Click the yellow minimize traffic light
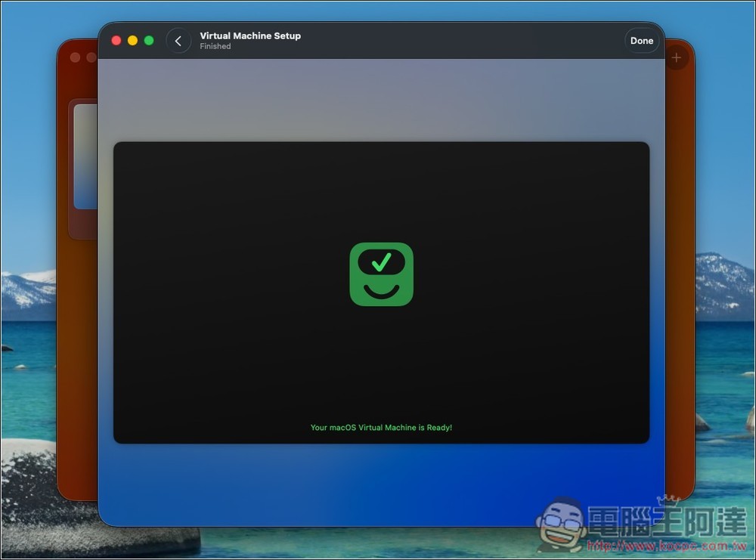 132,40
